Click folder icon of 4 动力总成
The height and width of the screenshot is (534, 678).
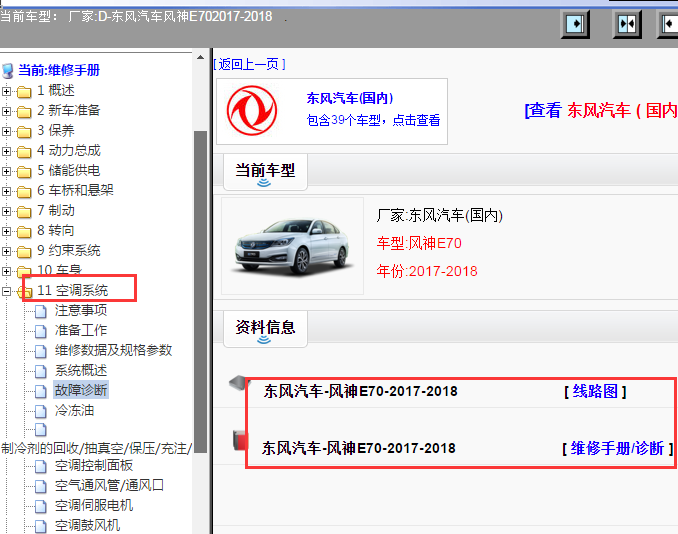pos(24,151)
